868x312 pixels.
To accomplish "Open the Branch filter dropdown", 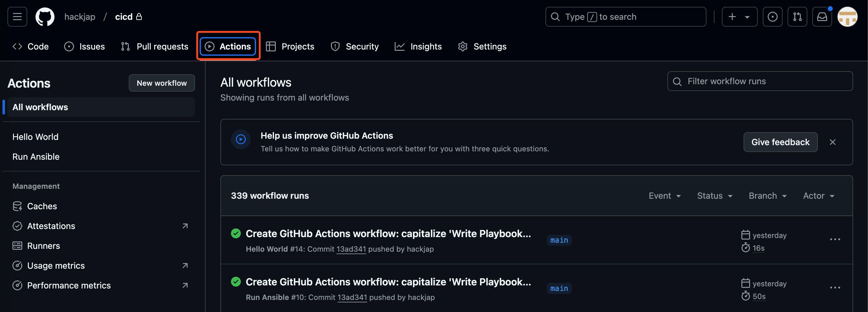I will coord(767,196).
